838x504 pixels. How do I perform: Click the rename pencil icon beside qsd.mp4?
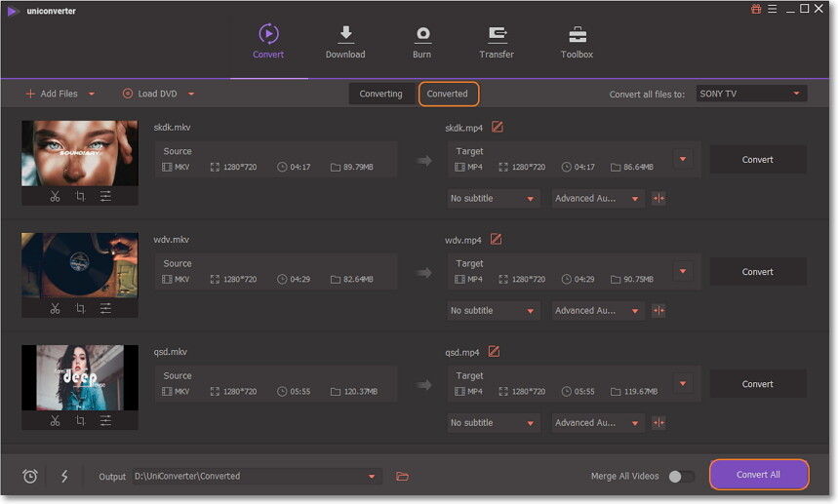click(495, 352)
